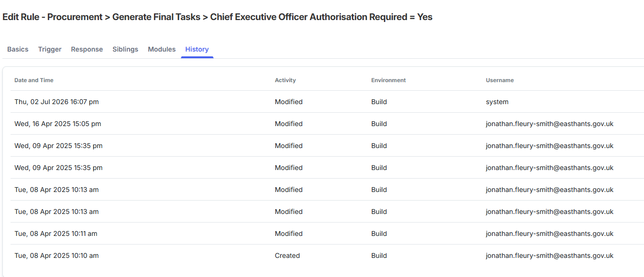644x277 pixels.
Task: Click the Created activity entry
Action: tap(287, 256)
